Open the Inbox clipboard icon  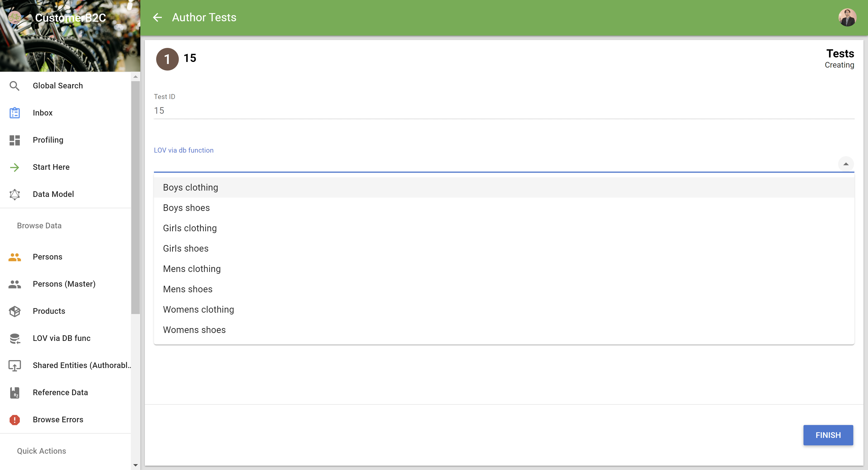14,113
